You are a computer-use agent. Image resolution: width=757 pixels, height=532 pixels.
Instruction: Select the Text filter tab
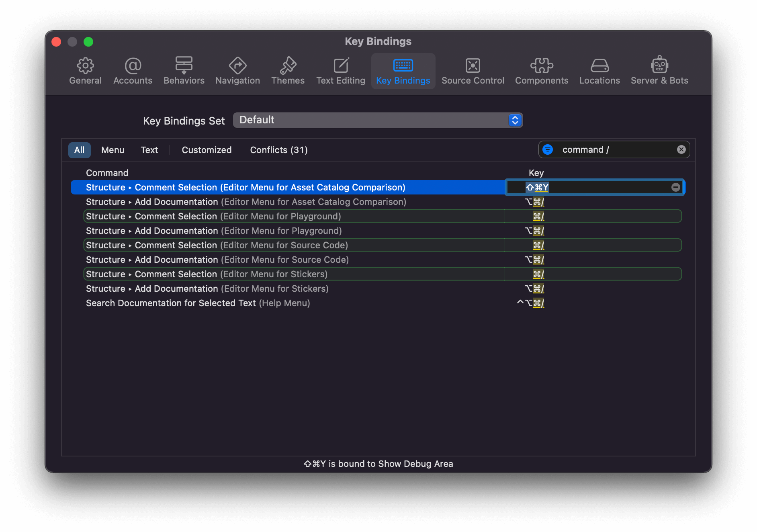(x=149, y=150)
